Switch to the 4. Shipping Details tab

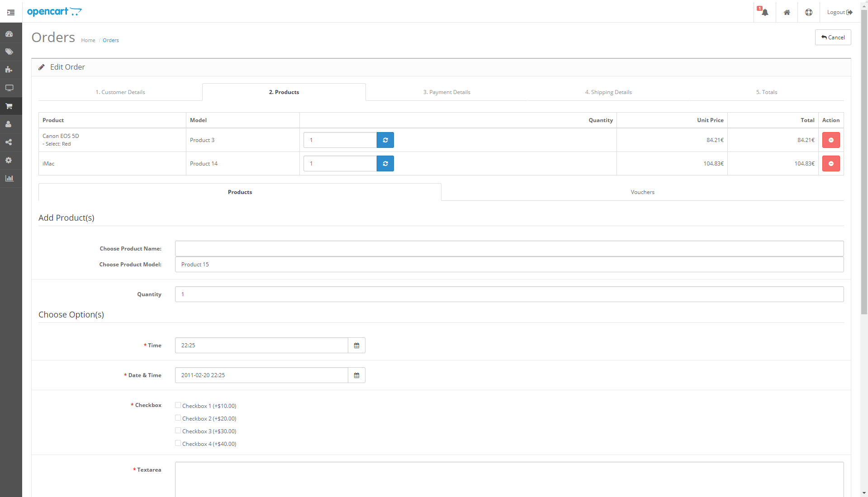[608, 92]
